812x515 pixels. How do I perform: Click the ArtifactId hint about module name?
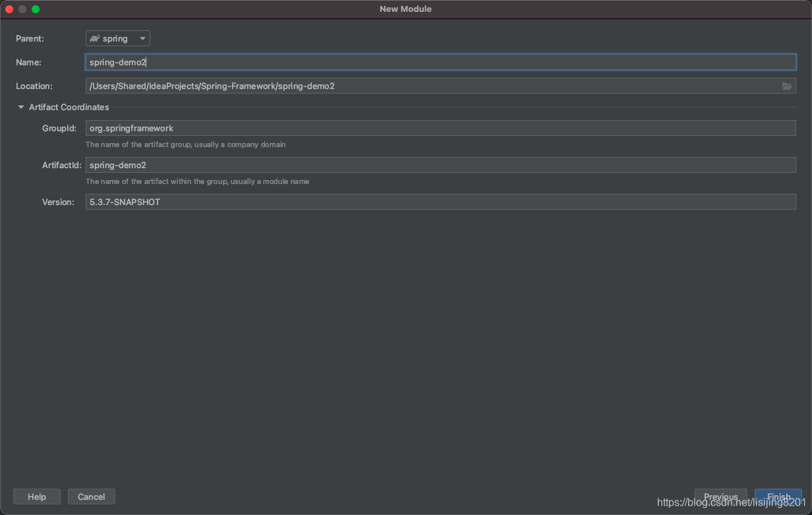[x=198, y=181]
